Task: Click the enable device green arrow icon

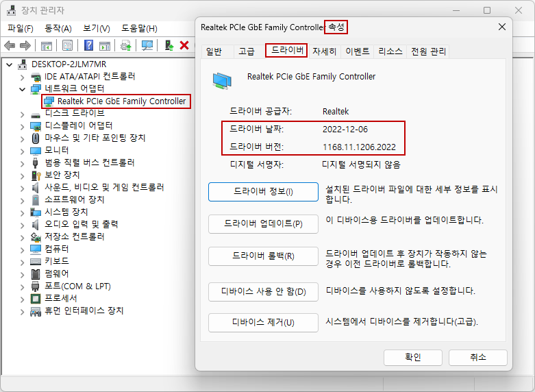Action: (x=169, y=45)
